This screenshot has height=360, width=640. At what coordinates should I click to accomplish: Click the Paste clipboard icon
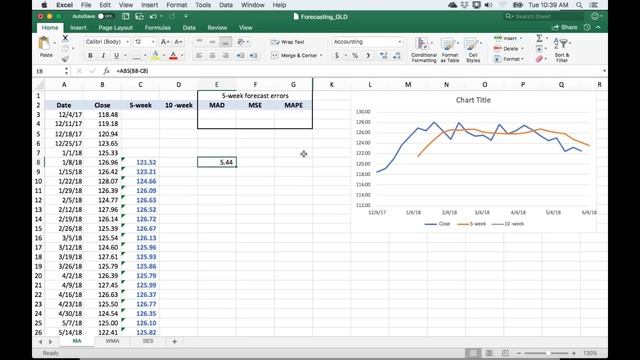44,43
